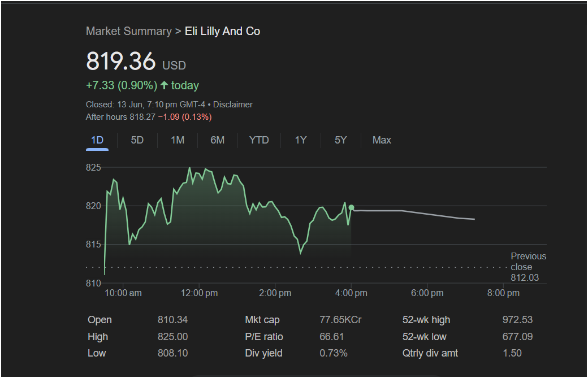Click the 52-wk low label
Image resolution: width=588 pixels, height=378 pixels.
tap(425, 337)
